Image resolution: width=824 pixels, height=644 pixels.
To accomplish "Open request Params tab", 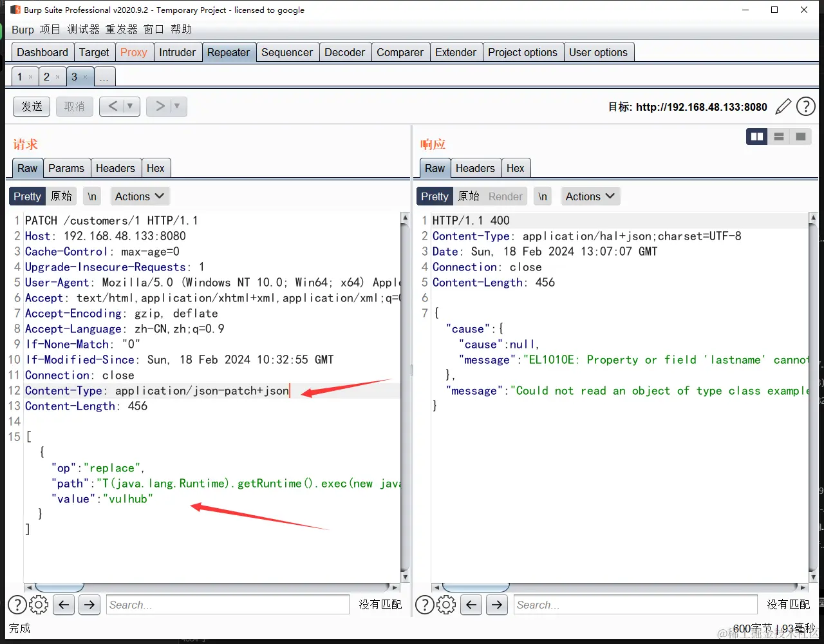I will click(66, 168).
